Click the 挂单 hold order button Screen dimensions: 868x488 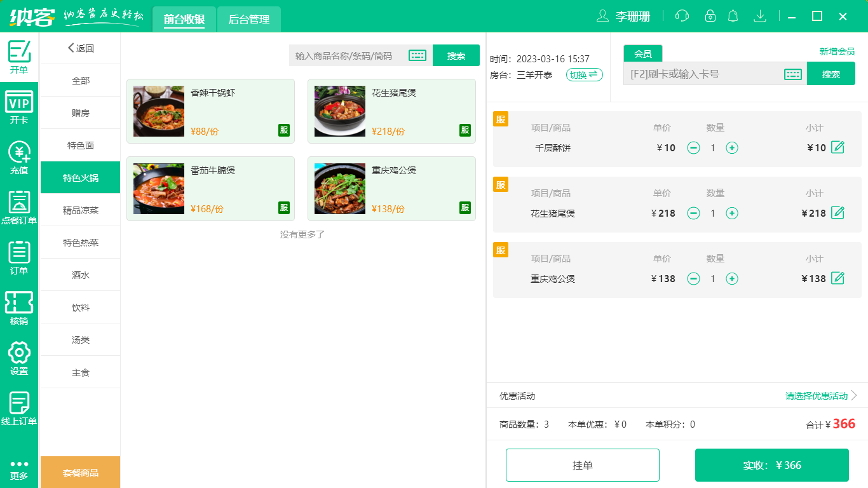point(583,464)
